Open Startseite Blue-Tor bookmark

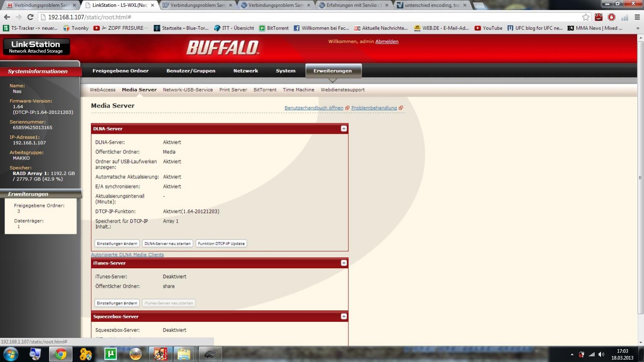(181, 28)
